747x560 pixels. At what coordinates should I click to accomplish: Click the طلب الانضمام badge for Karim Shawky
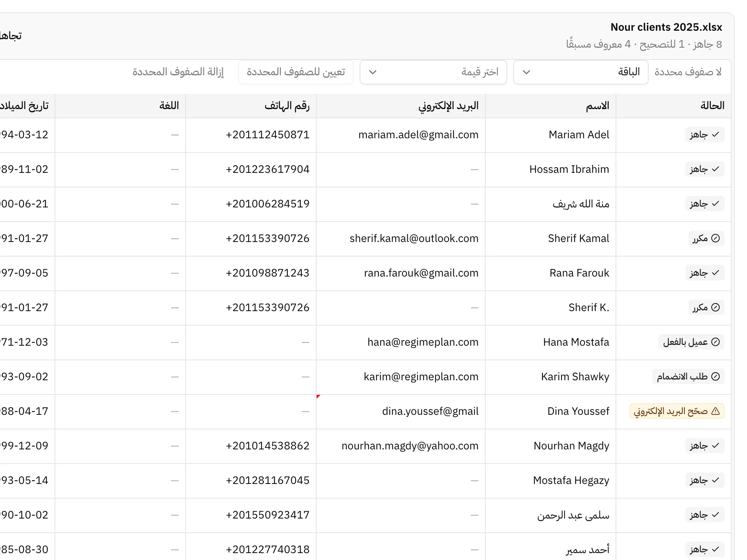click(x=688, y=377)
